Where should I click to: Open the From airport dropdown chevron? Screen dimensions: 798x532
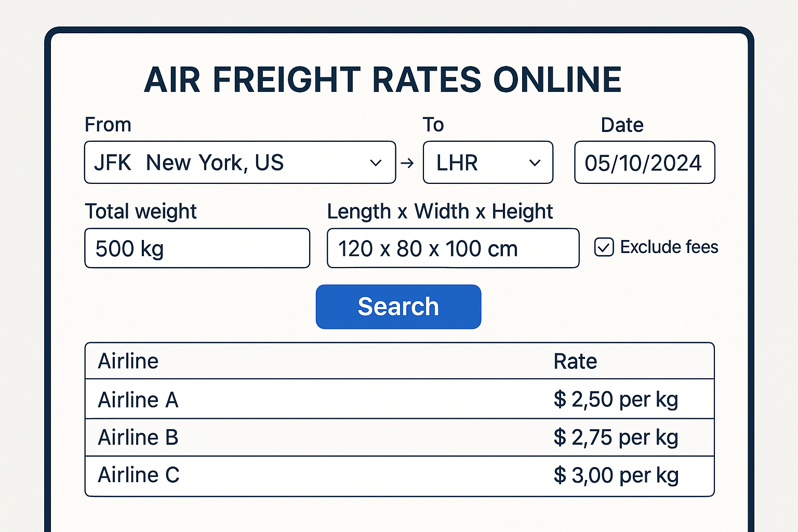(376, 163)
